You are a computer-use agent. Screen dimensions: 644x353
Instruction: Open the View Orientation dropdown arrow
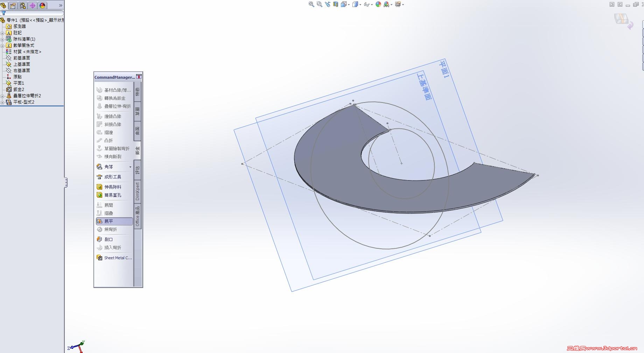pos(349,5)
